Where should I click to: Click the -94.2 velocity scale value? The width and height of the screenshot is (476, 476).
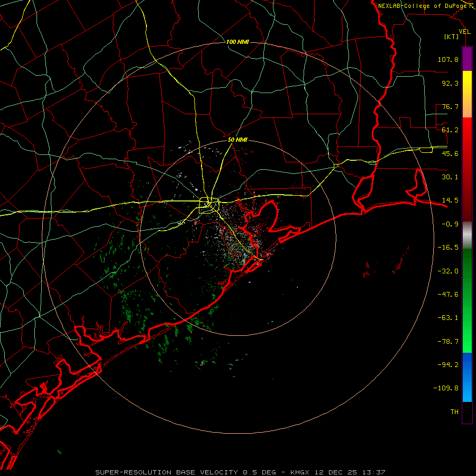click(x=448, y=364)
